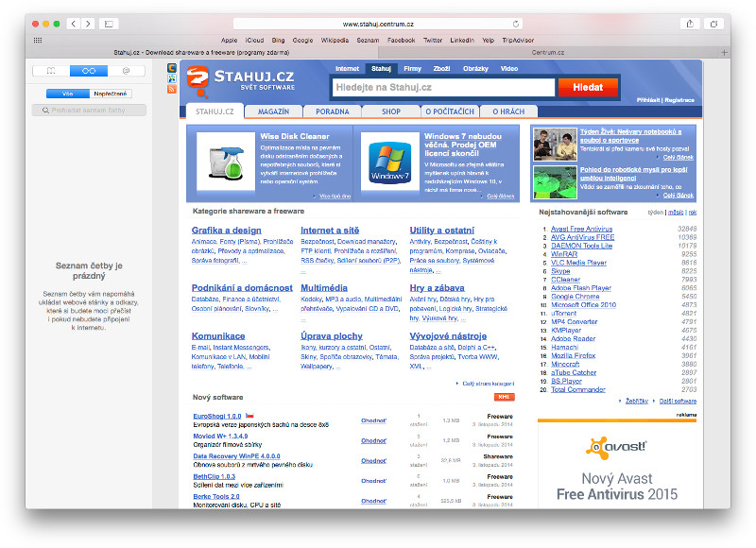Open Data Recovery WinPE 4.0.0.0 entry
The height and width of the screenshot is (548, 756).
pyautogui.click(x=236, y=456)
